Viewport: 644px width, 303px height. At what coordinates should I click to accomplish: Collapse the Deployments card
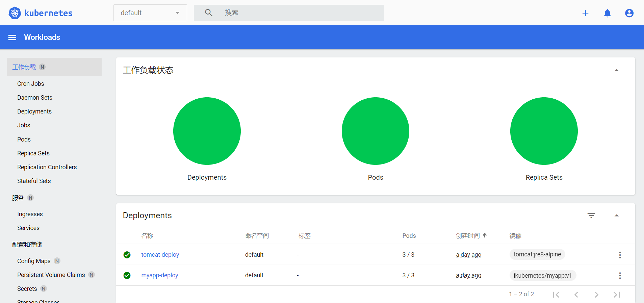[x=617, y=216]
